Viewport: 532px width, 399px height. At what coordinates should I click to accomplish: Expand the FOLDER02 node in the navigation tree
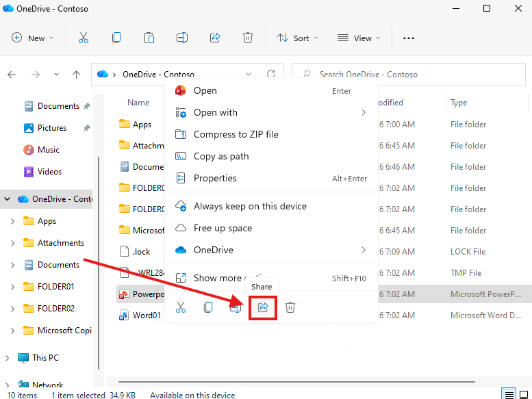tap(12, 309)
